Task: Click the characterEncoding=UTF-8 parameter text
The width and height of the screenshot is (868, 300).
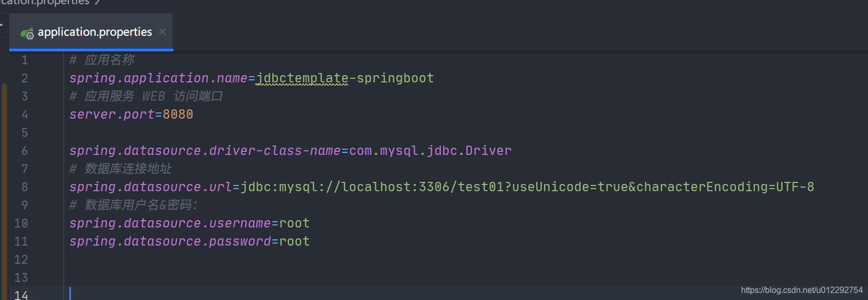Action: click(725, 187)
